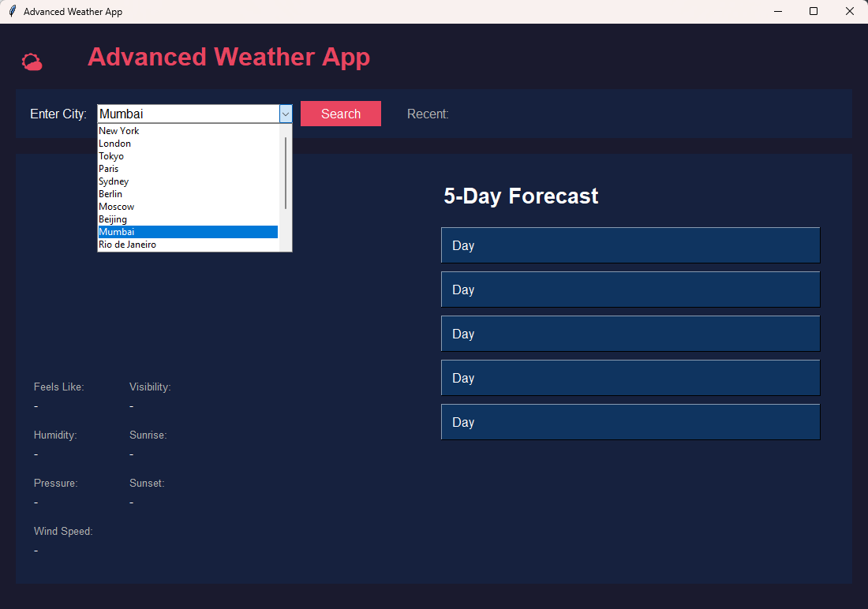Click the last Day forecast card

(x=630, y=422)
